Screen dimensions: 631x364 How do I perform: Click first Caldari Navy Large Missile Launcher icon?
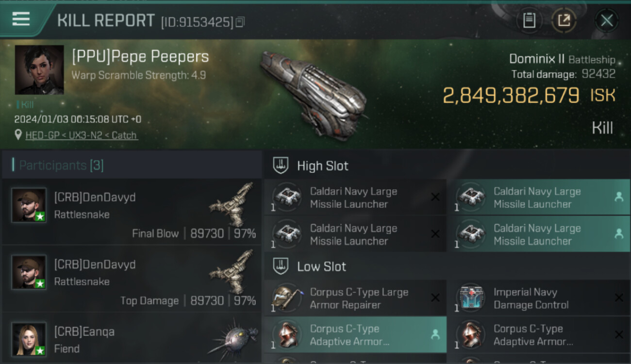(x=286, y=198)
